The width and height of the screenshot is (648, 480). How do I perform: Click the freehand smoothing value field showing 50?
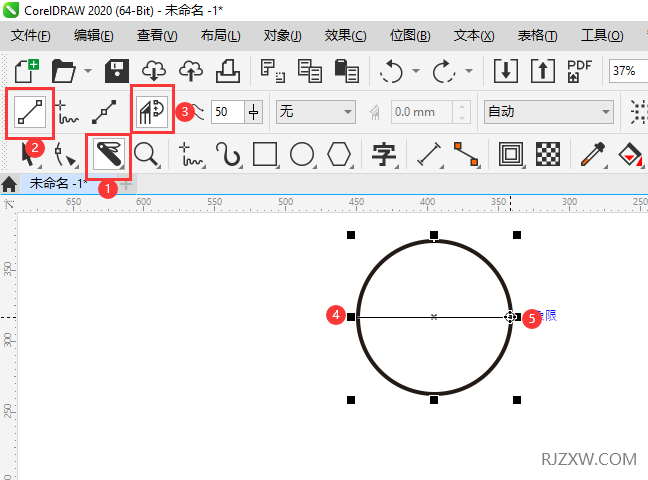pos(227,112)
